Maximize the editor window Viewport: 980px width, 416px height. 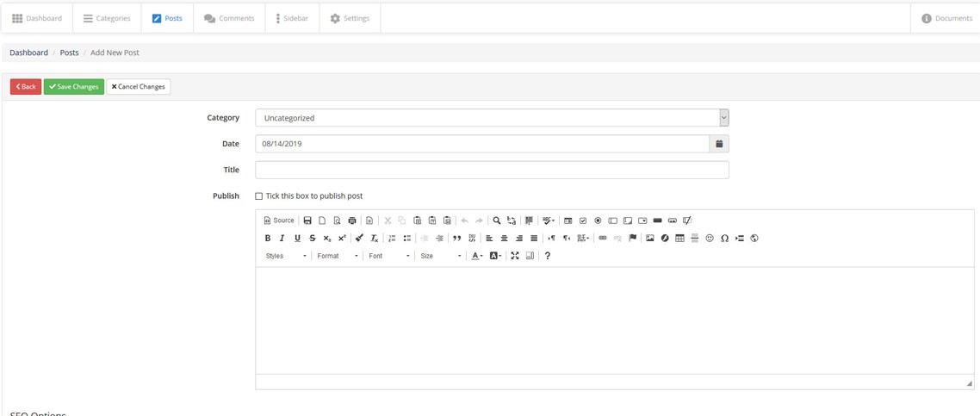515,256
